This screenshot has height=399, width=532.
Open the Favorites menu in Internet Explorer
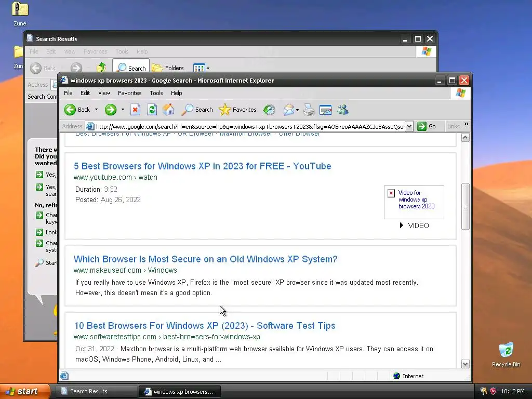[x=129, y=93]
